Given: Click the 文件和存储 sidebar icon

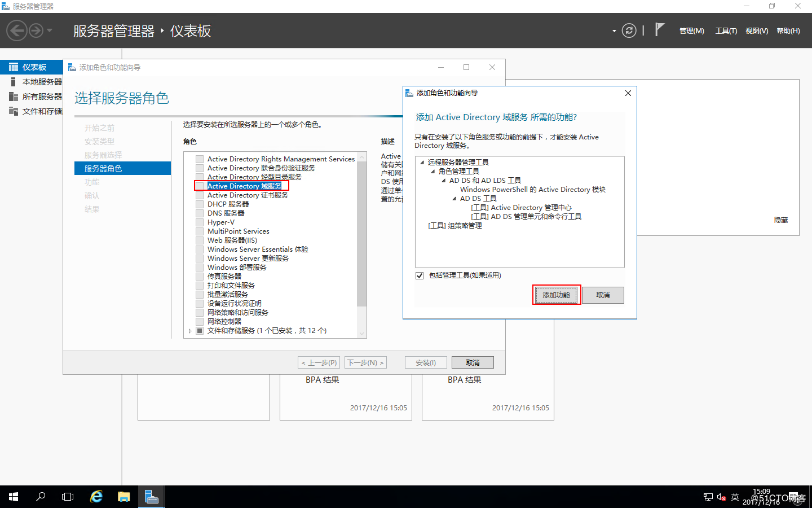Looking at the screenshot, I should pos(14,111).
